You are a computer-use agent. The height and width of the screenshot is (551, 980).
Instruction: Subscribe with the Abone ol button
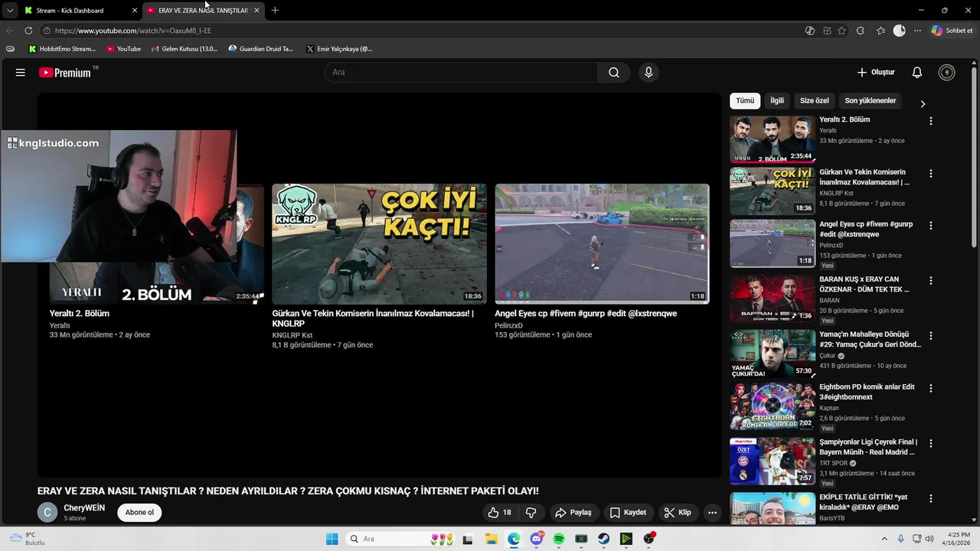[139, 513]
